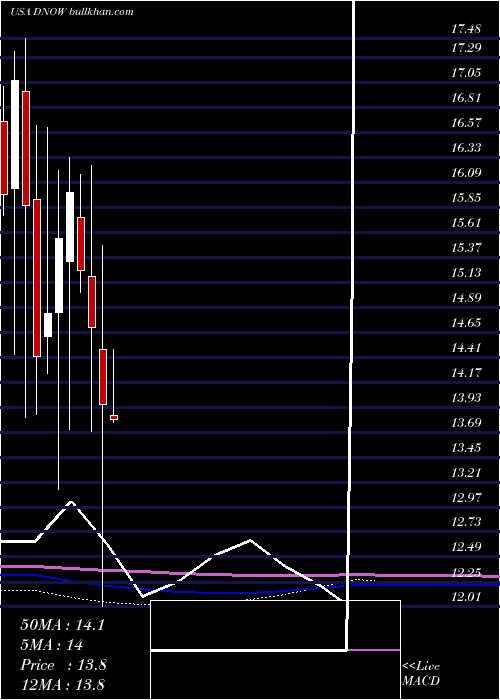Select the 14.41 price axis label
Screen dimensions: 500x700
pos(466,347)
